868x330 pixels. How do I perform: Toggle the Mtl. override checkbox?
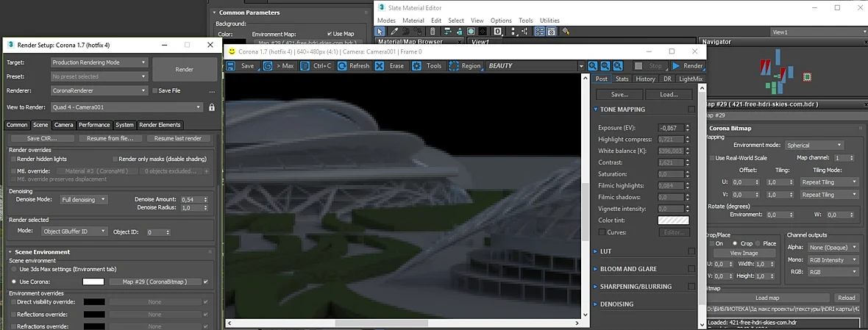pos(14,171)
